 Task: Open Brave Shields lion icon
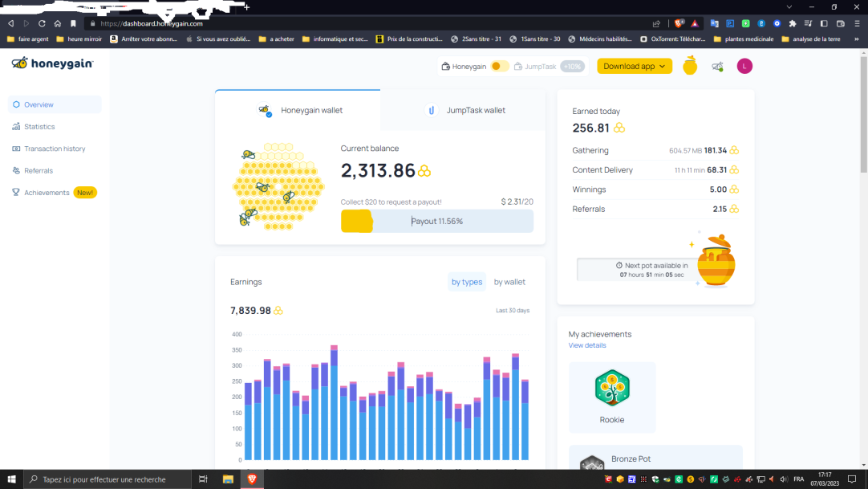(679, 23)
